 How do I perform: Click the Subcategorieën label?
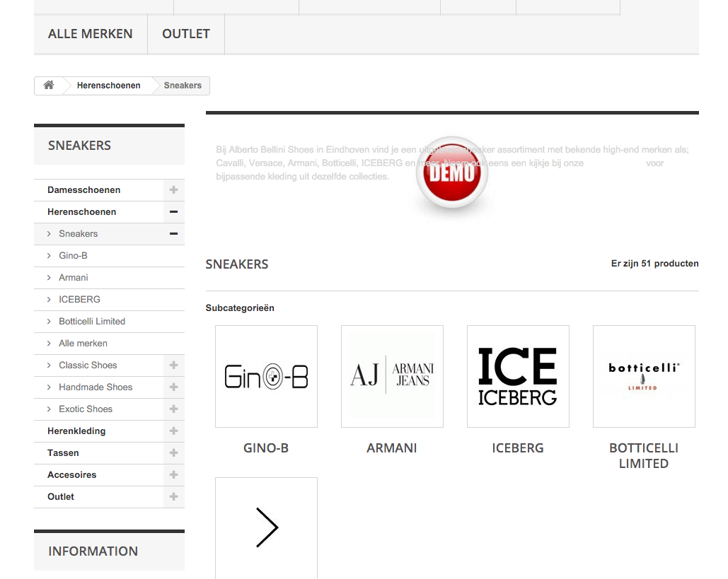(240, 308)
